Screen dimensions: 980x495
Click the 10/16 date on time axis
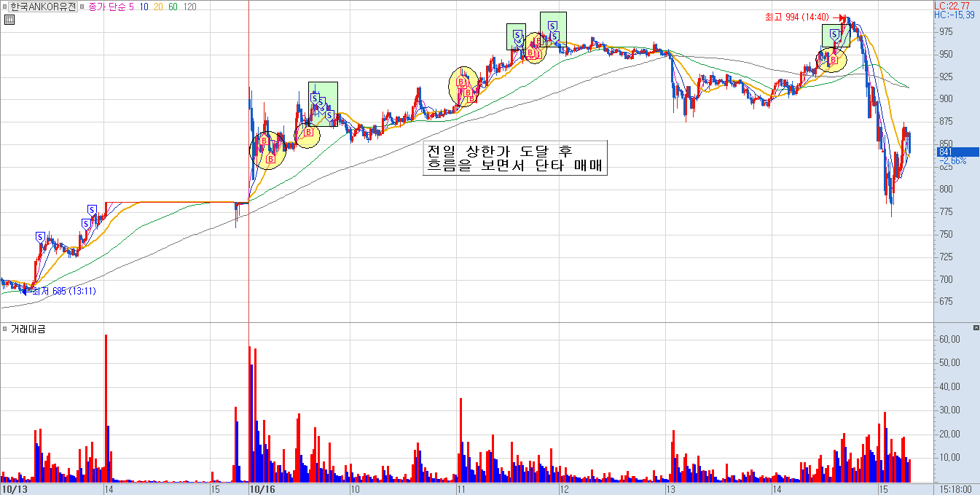click(x=262, y=489)
